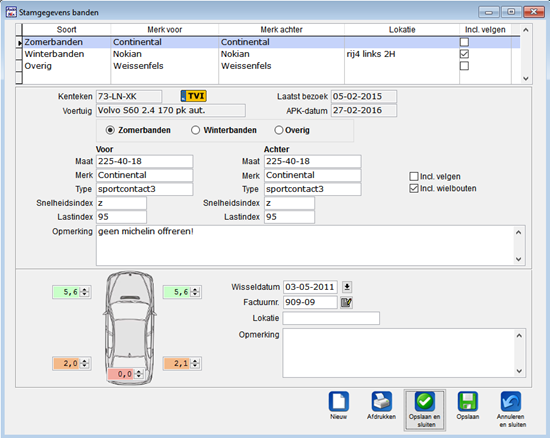Click the Afdrukken printer icon
Screen dimensions: 550x438
pyautogui.click(x=381, y=401)
